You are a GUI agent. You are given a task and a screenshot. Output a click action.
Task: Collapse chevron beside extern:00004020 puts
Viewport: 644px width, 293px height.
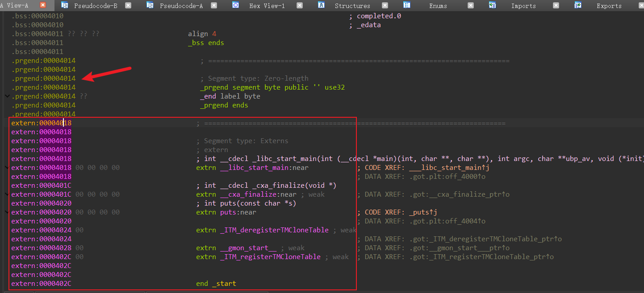click(x=7, y=212)
